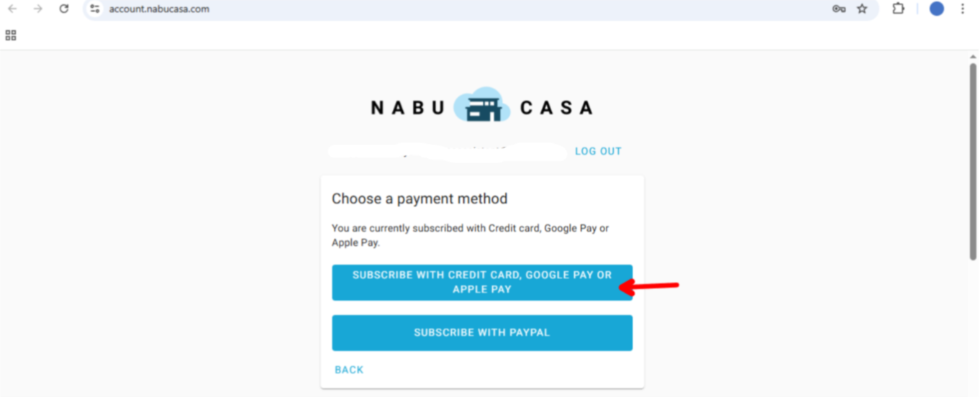Viewport: 980px width, 397px height.
Task: Open the apps grid in bookmarks bar
Action: point(11,35)
